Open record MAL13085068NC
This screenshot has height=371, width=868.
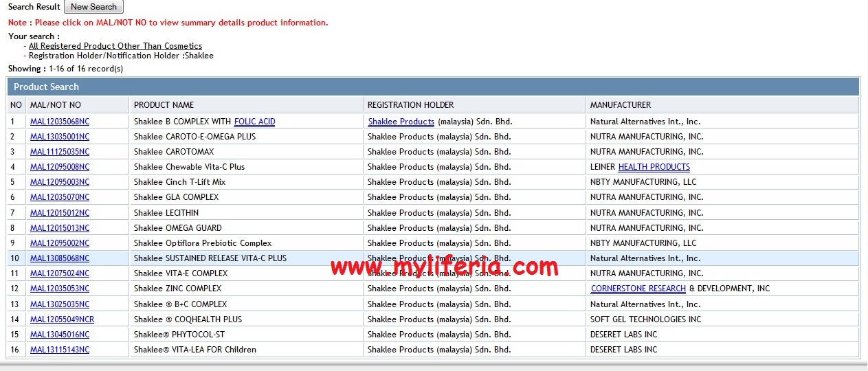(60, 258)
